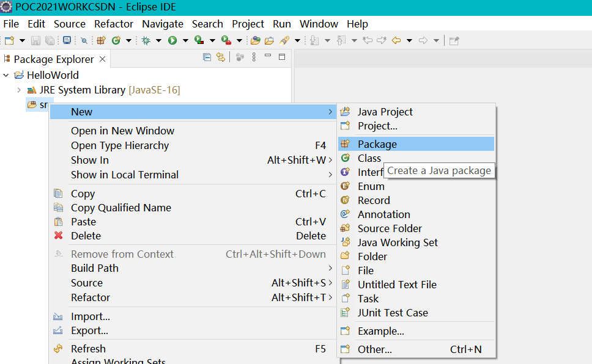Click the Save toolbar icon
Screen dimensions: 592x364
35,40
